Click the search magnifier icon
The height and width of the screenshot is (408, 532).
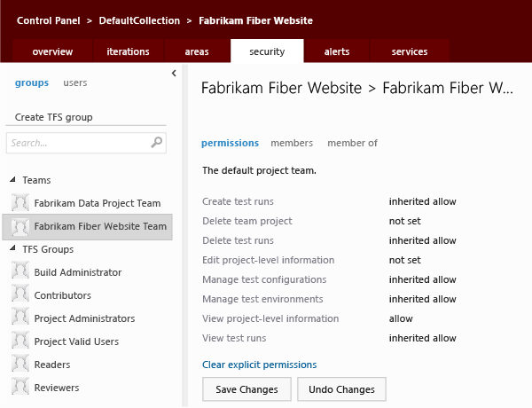[156, 143]
